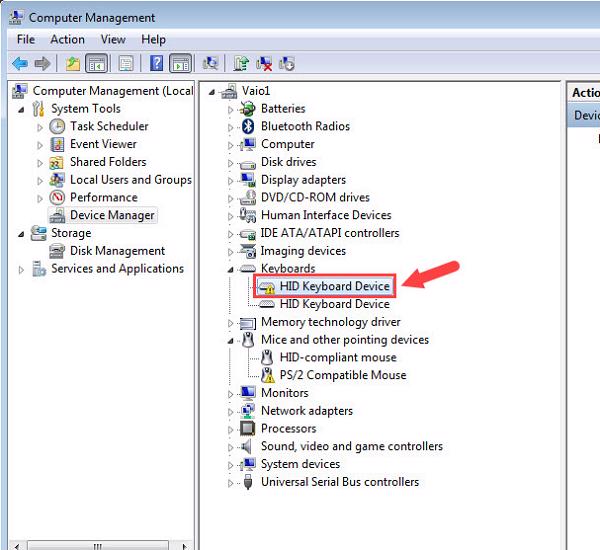Expand the Services and Applications node

coord(22,270)
